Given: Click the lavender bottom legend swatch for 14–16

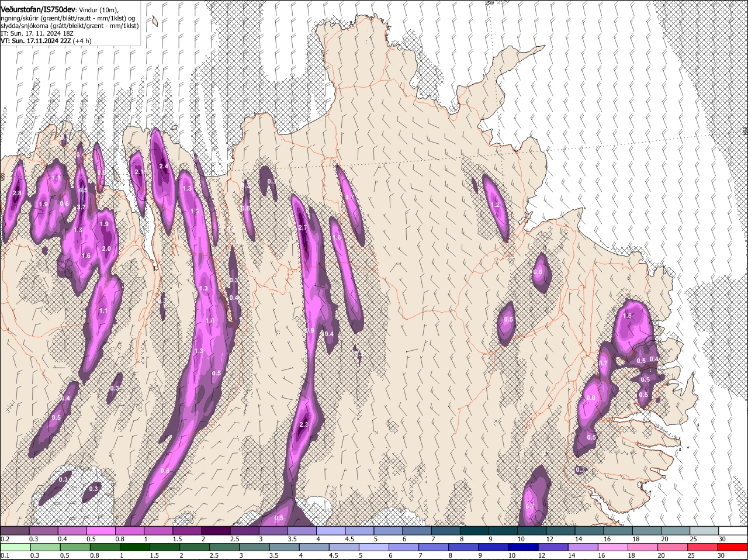Looking at the screenshot, I should 583,547.
